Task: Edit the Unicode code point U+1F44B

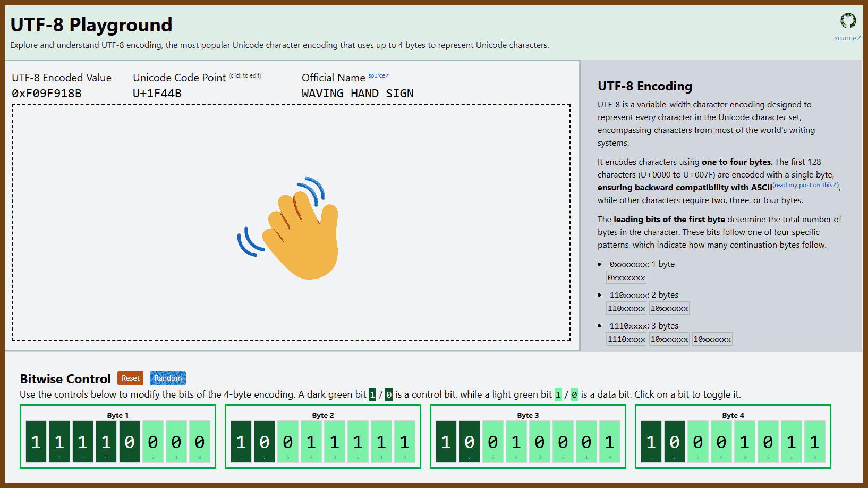Action: 157,94
